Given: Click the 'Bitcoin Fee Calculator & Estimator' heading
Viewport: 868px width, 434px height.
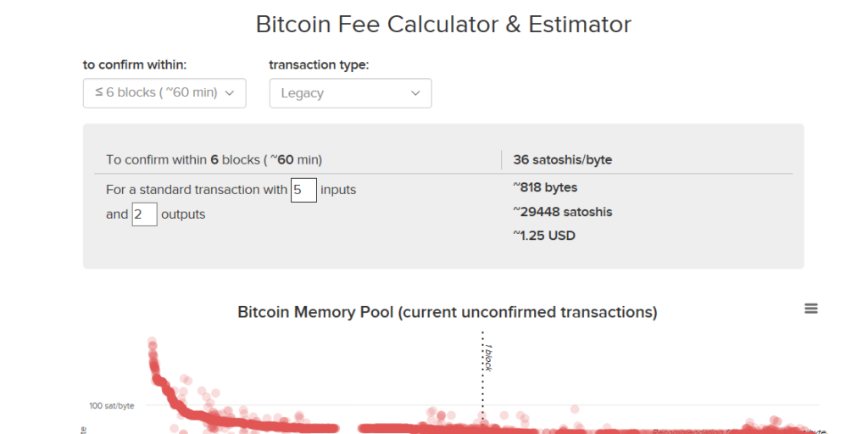Looking at the screenshot, I should pyautogui.click(x=443, y=25).
